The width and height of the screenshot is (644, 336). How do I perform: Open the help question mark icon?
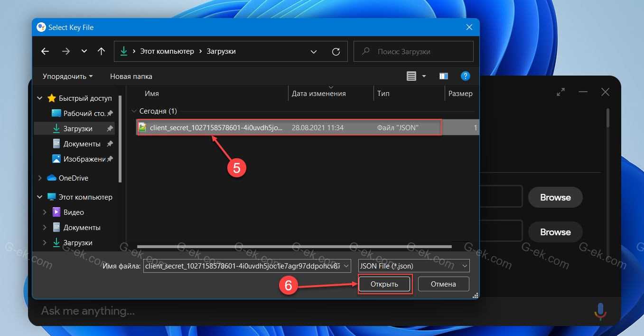pyautogui.click(x=466, y=76)
